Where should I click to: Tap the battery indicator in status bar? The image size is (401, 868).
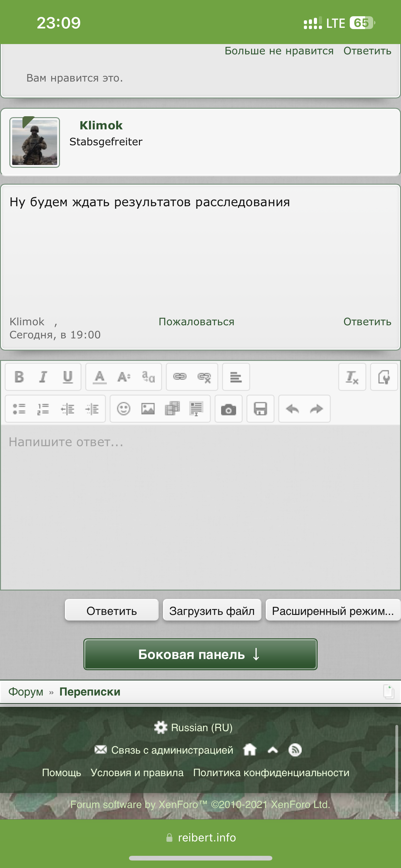pos(362,23)
